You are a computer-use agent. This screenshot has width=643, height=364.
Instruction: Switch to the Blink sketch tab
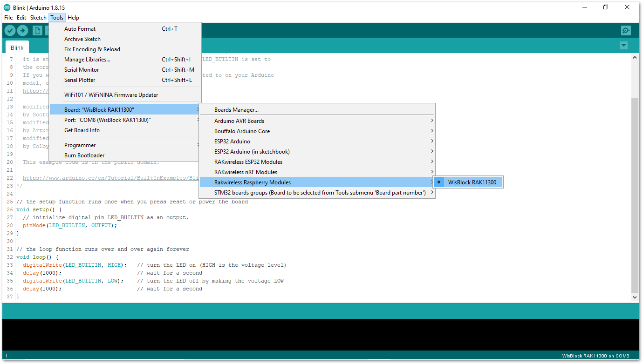click(x=17, y=47)
